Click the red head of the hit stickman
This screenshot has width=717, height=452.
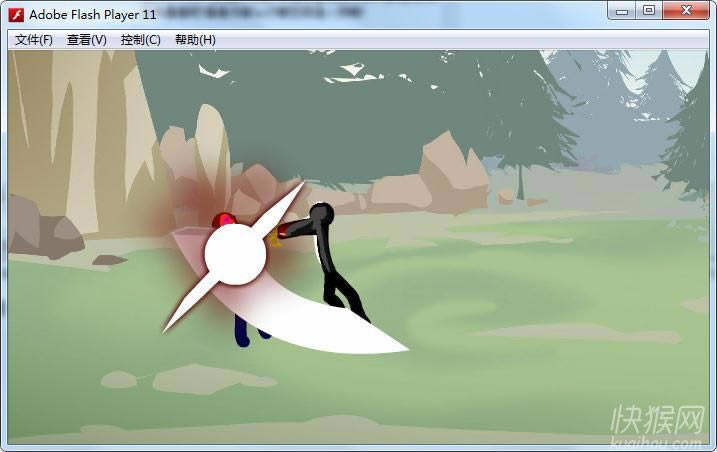tap(222, 220)
